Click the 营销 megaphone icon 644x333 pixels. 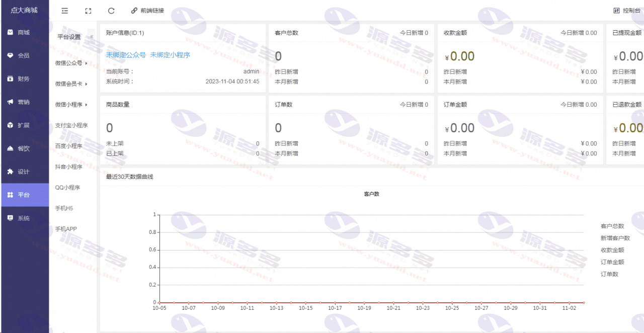(x=10, y=102)
